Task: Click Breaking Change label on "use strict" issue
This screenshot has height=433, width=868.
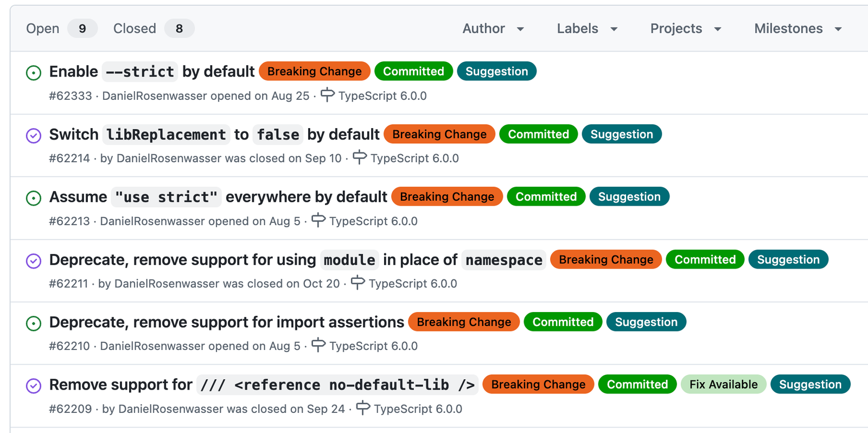Action: coord(447,196)
